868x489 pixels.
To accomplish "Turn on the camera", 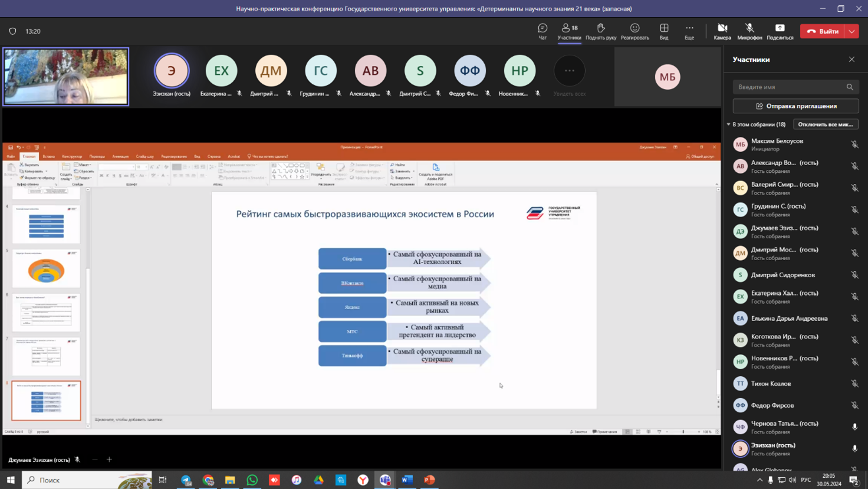I will click(x=722, y=31).
